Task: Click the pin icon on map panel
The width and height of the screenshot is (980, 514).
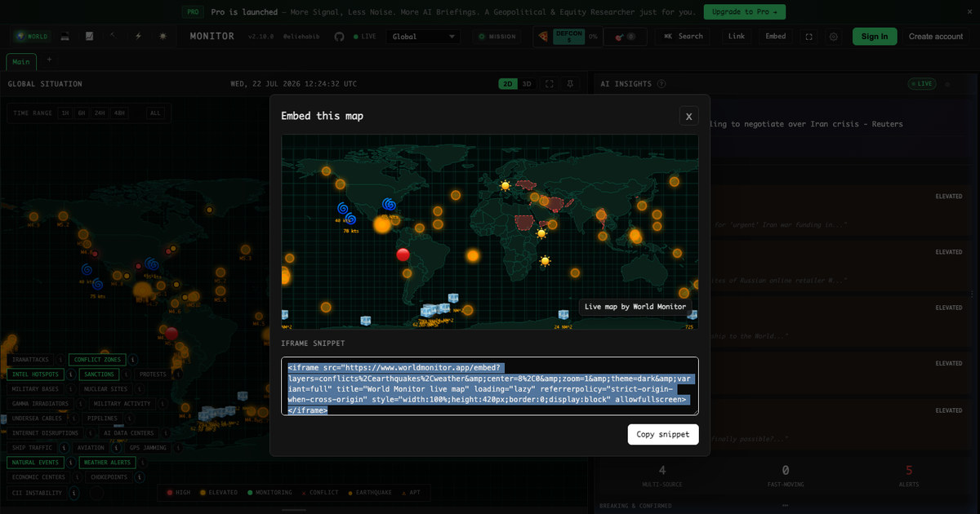Action: tap(570, 83)
